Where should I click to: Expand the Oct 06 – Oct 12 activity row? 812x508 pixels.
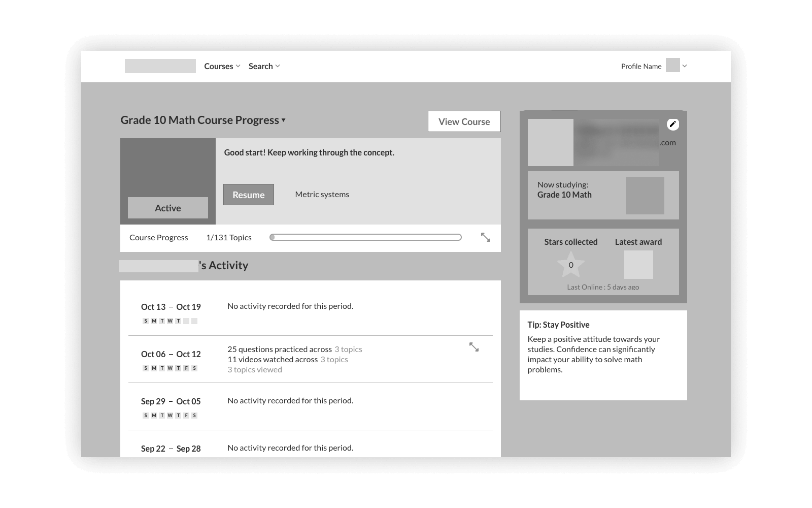click(473, 347)
